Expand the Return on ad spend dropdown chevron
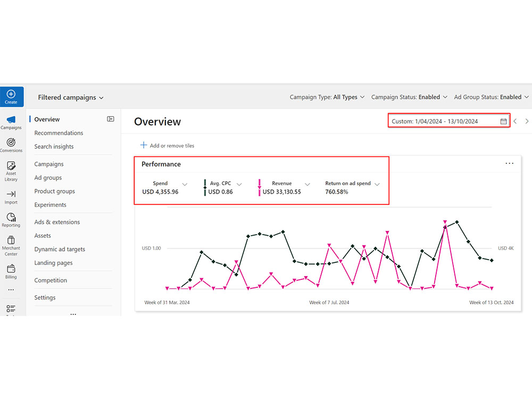This screenshot has height=399, width=532. point(377,184)
